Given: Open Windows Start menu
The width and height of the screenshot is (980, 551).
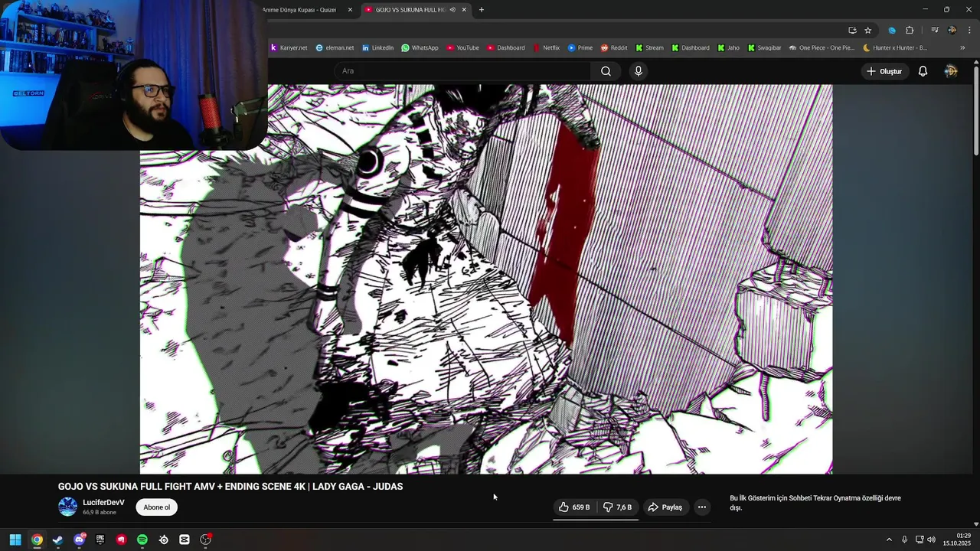Looking at the screenshot, I should coord(15,540).
